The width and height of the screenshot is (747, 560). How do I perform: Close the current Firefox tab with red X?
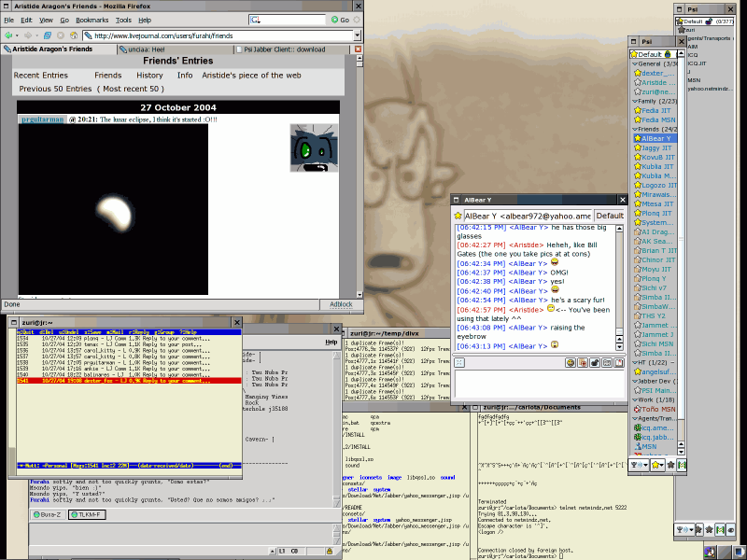pyautogui.click(x=358, y=49)
